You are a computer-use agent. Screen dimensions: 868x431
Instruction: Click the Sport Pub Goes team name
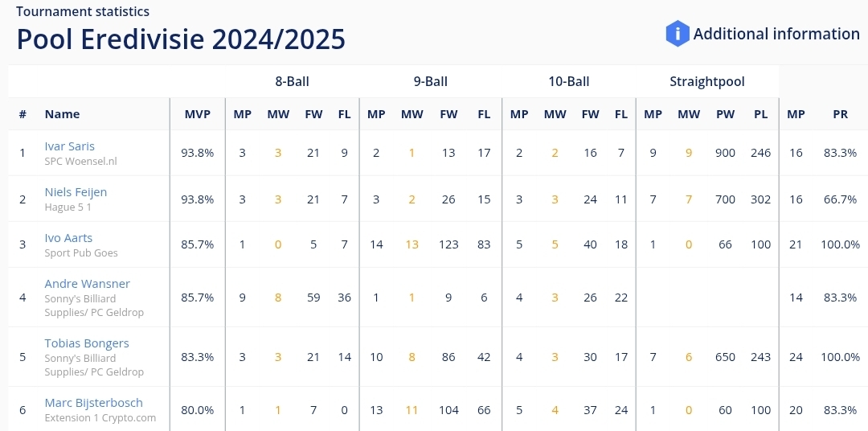click(x=81, y=252)
